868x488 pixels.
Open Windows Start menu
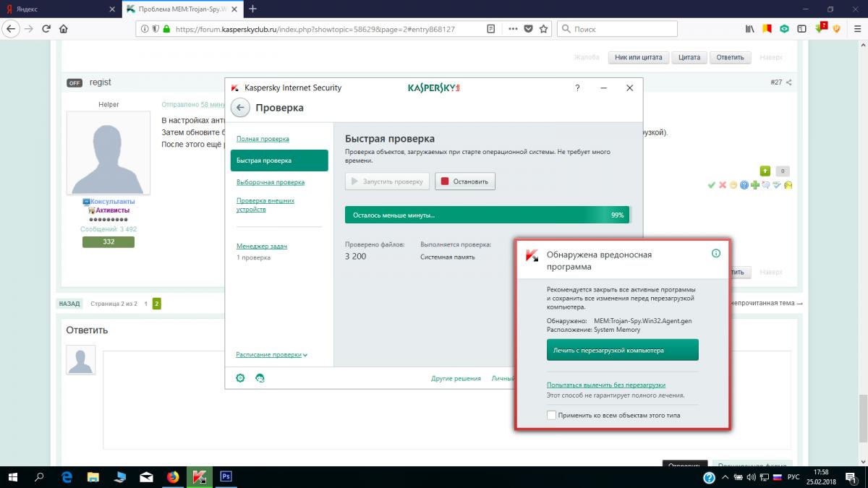point(13,476)
